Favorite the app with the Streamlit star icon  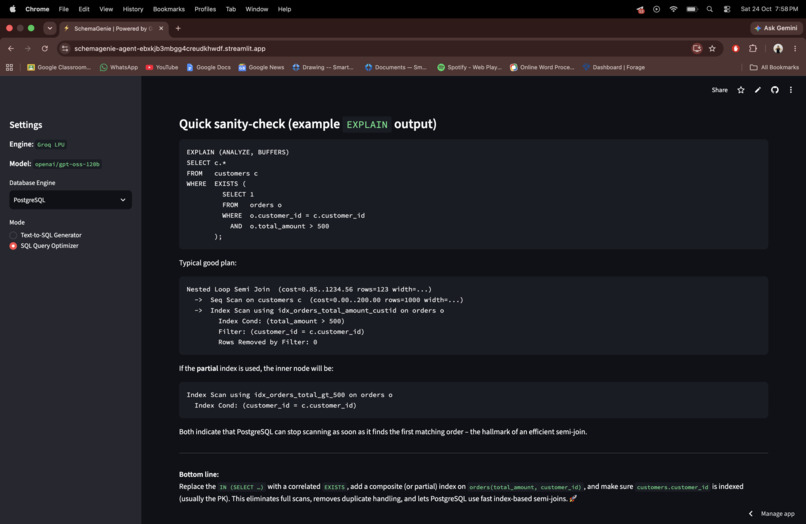[x=741, y=90]
